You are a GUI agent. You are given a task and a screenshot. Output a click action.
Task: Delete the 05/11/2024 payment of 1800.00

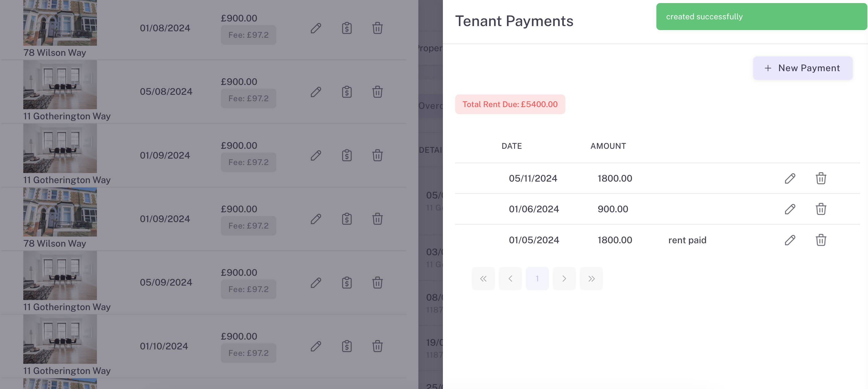(821, 178)
